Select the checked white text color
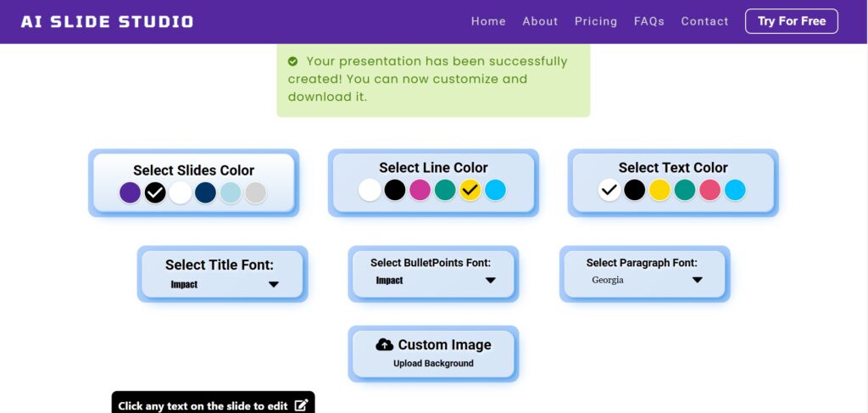Viewport: 868px width, 413px height. 609,190
